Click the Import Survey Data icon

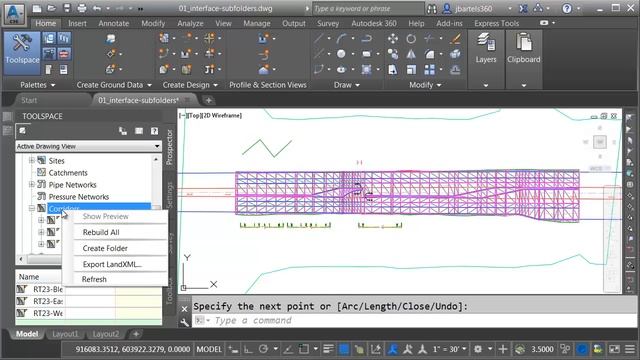click(x=111, y=39)
